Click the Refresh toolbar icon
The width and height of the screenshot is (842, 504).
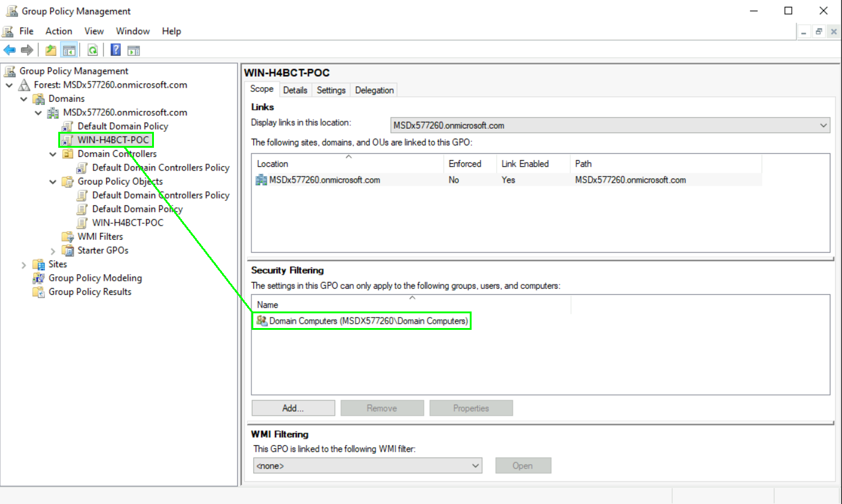(x=93, y=50)
